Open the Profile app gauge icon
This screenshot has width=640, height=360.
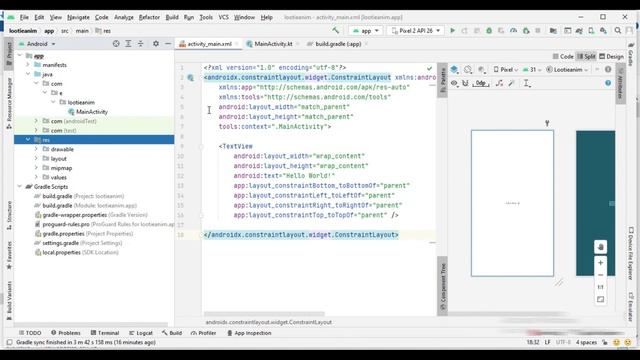513,31
